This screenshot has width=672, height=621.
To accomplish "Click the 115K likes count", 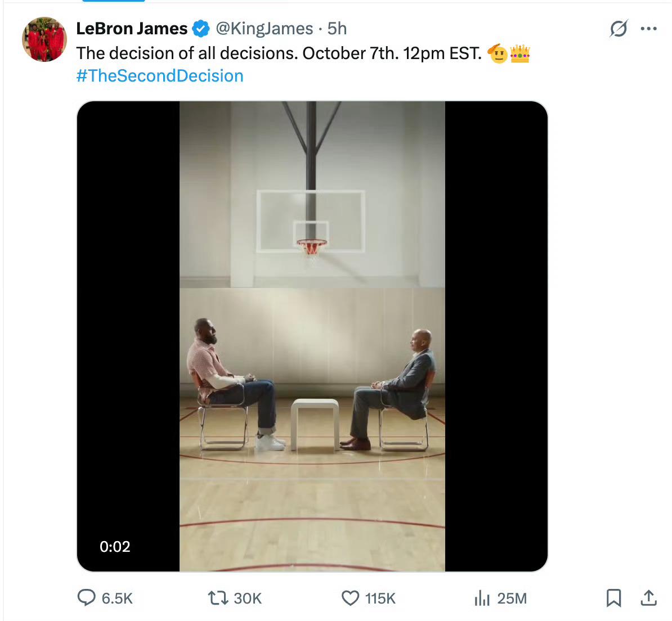I will [x=380, y=598].
